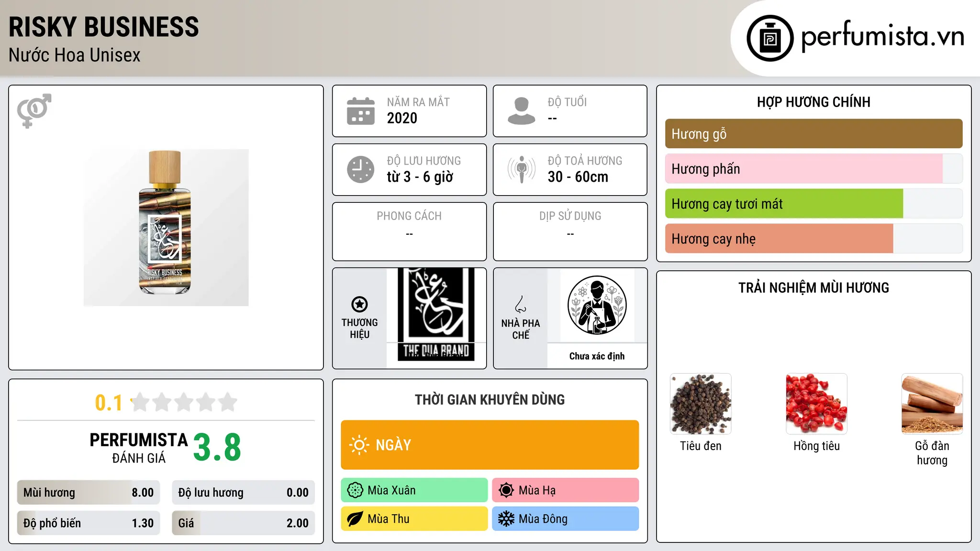Click the longevity value từ 3 - 6 giờ
Image resolution: width=980 pixels, height=551 pixels.
420,177
